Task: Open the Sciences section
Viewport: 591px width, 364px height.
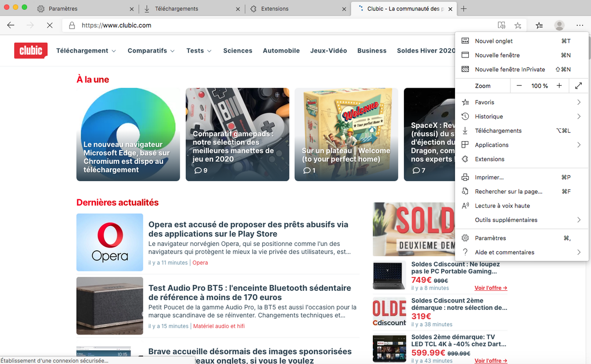Action: [237, 51]
